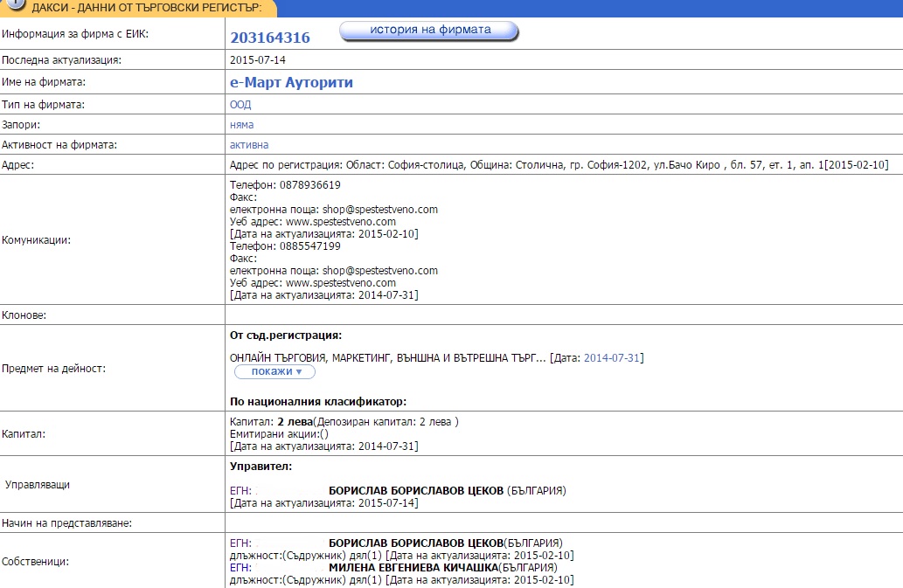Screen dimensions: 903x588
Task: Click the info icon in the ДАКСИ header
Action: (15, 6)
